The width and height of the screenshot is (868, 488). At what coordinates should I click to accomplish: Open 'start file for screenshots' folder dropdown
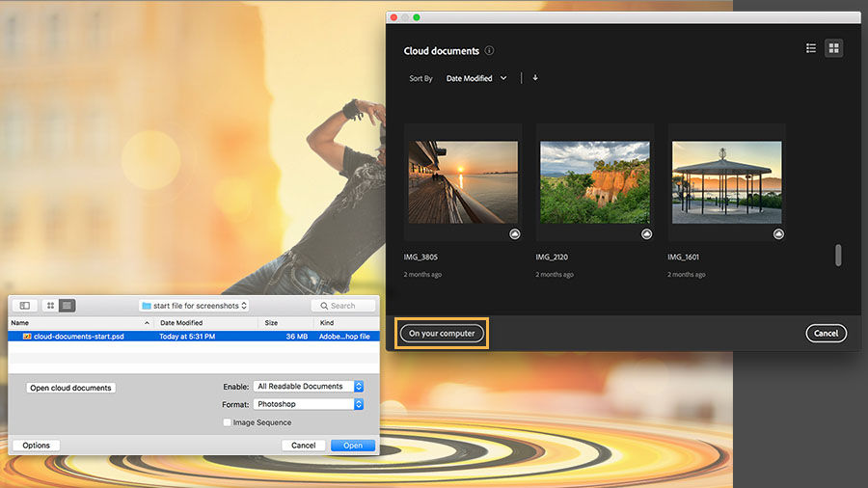tap(194, 306)
